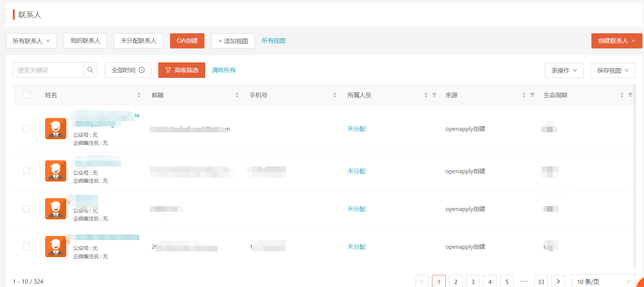Click the 高级筛选 button
The height and width of the screenshot is (287, 644).
pos(182,70)
